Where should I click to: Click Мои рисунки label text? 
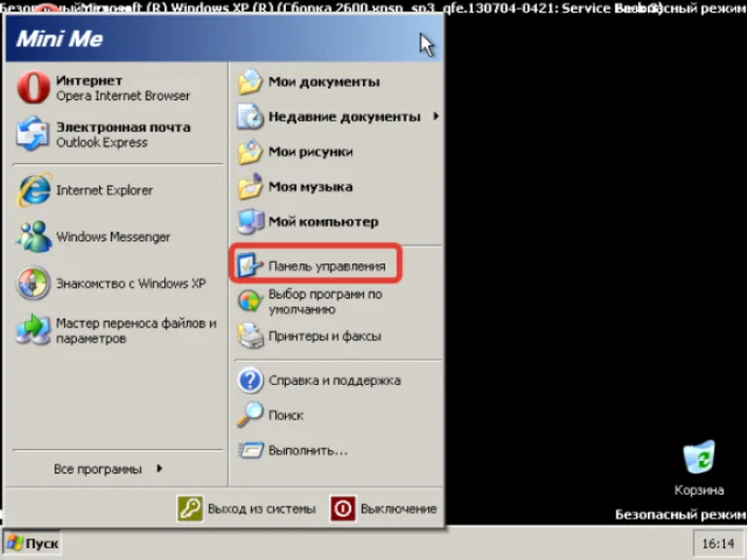pos(310,152)
